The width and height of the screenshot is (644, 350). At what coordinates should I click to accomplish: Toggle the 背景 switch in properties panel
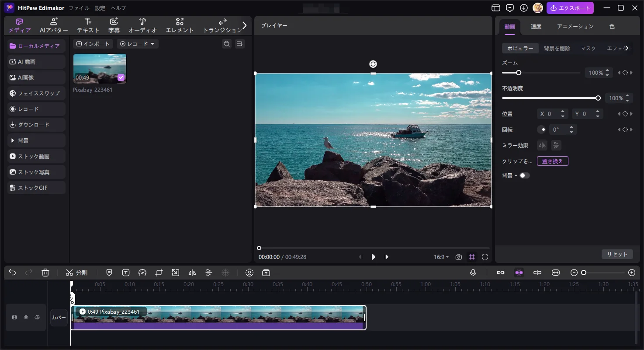pyautogui.click(x=524, y=175)
